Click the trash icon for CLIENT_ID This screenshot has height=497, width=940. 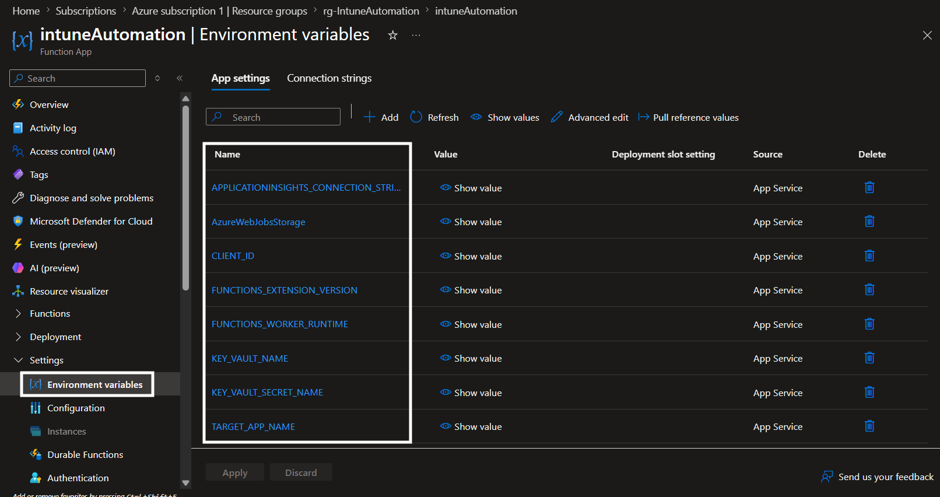tap(869, 256)
